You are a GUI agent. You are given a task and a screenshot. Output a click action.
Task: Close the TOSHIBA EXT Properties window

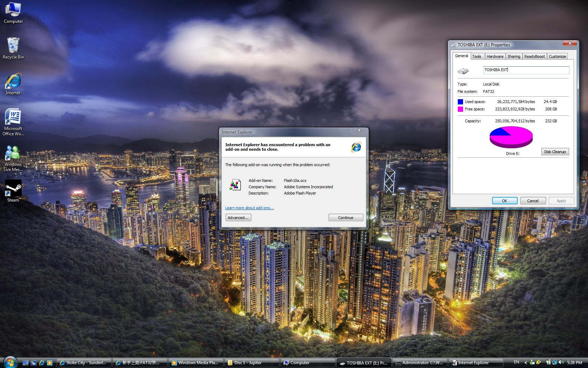point(570,43)
